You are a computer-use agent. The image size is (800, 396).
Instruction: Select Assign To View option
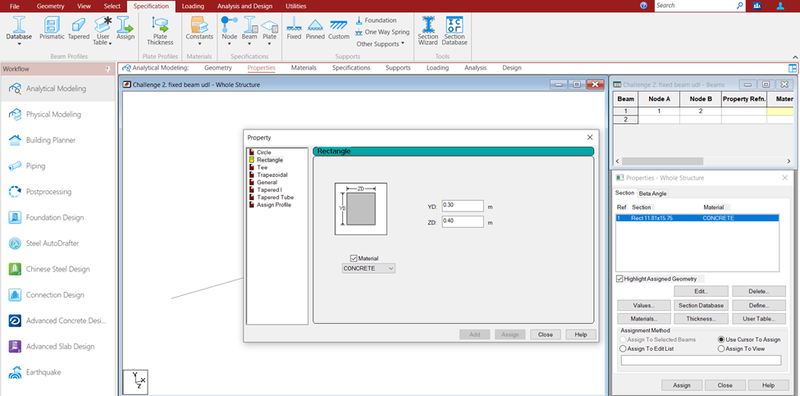[x=721, y=349]
